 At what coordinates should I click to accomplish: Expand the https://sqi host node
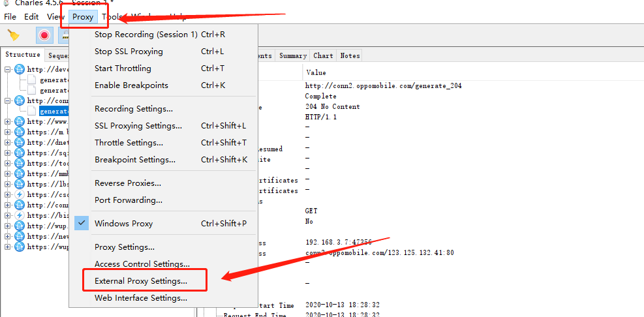7,153
